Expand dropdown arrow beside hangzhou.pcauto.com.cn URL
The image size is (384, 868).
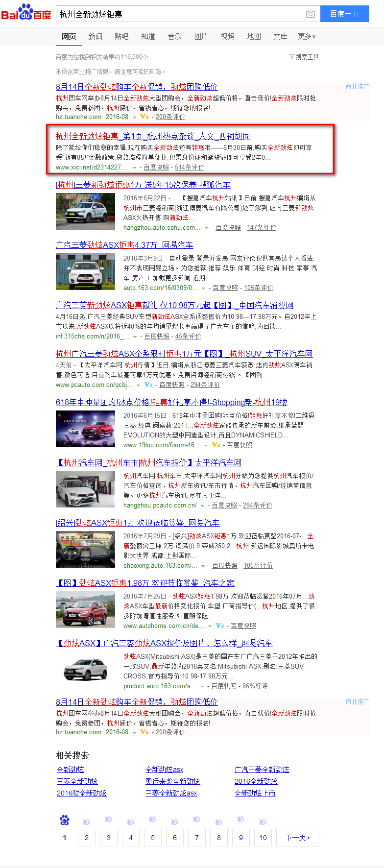pyautogui.click(x=202, y=506)
